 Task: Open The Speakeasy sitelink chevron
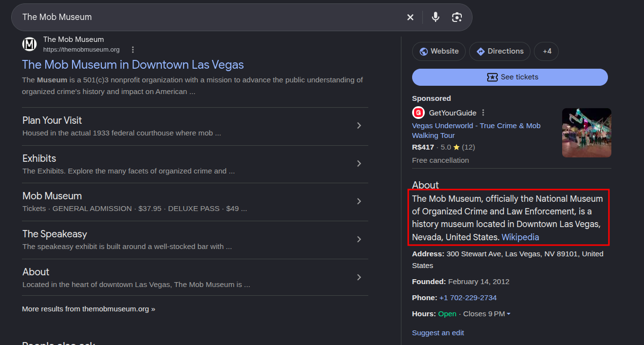pos(359,239)
